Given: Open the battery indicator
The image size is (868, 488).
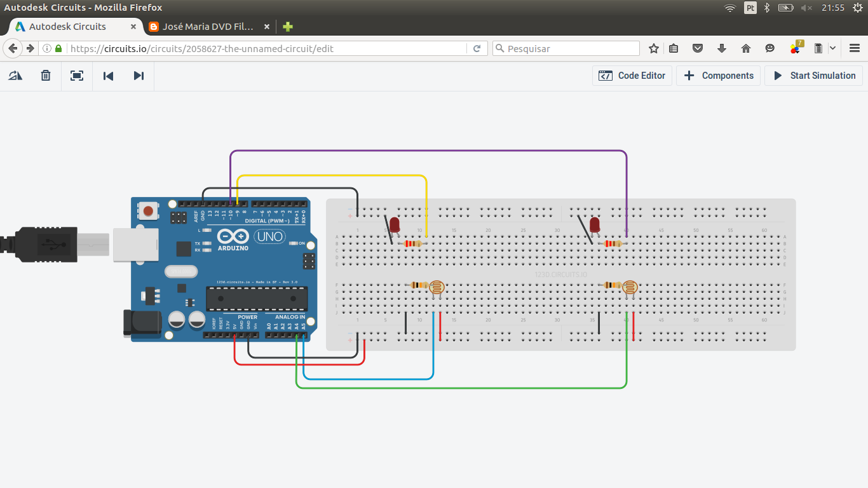Looking at the screenshot, I should click(x=786, y=8).
